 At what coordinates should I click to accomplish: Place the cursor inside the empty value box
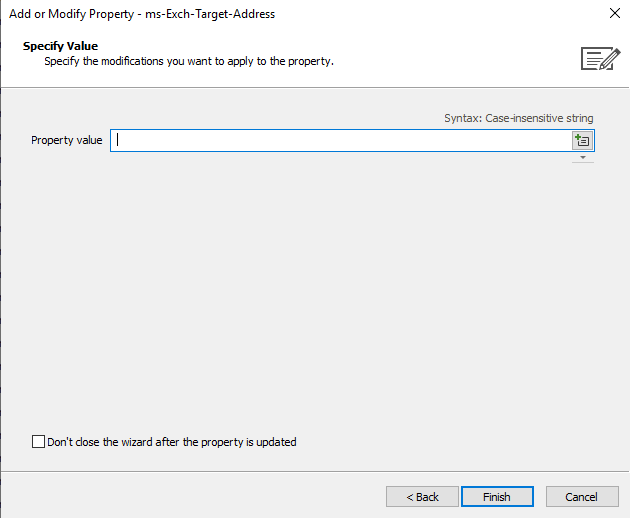[341, 140]
